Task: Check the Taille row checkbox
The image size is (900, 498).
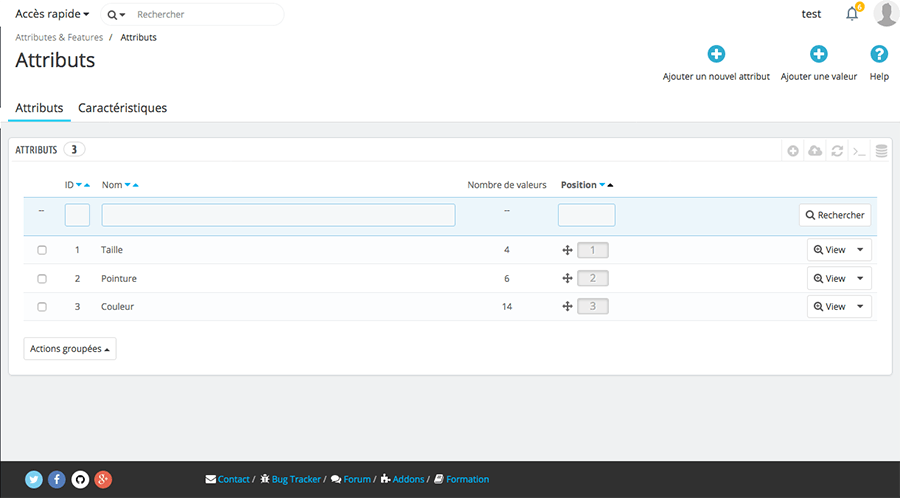Action: [42, 250]
